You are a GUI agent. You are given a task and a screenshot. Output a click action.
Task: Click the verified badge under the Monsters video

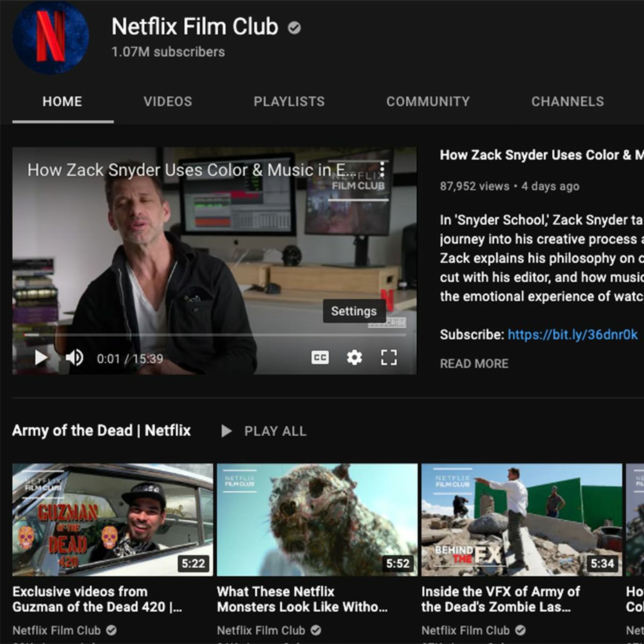(x=316, y=630)
